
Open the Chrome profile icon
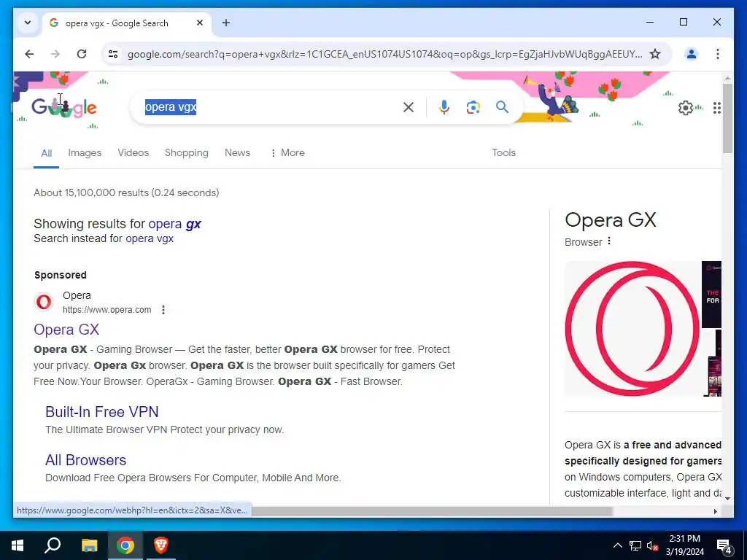(692, 54)
